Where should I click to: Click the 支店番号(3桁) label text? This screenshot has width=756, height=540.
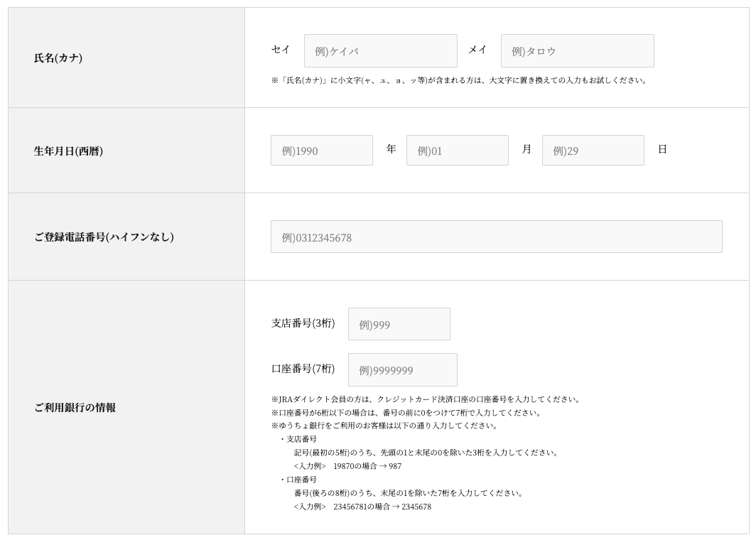(303, 323)
